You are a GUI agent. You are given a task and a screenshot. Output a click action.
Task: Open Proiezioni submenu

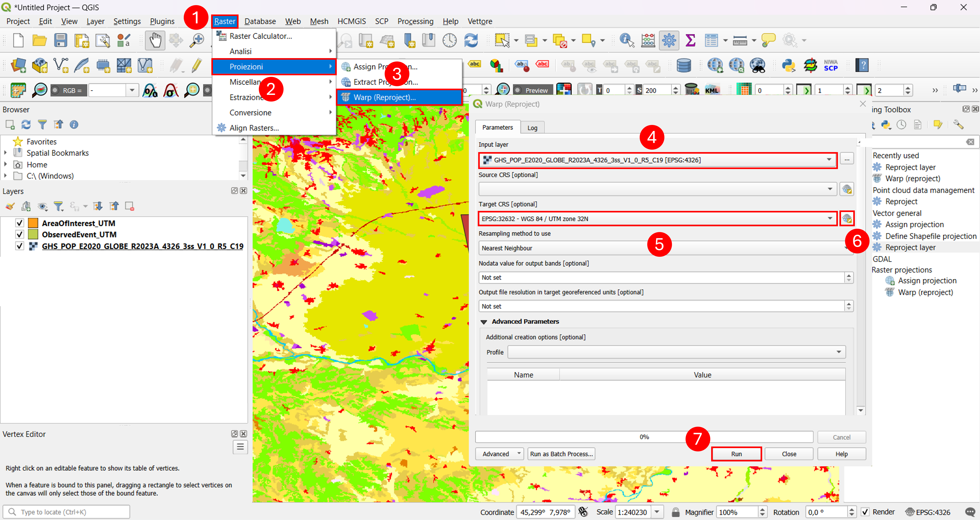tap(274, 67)
